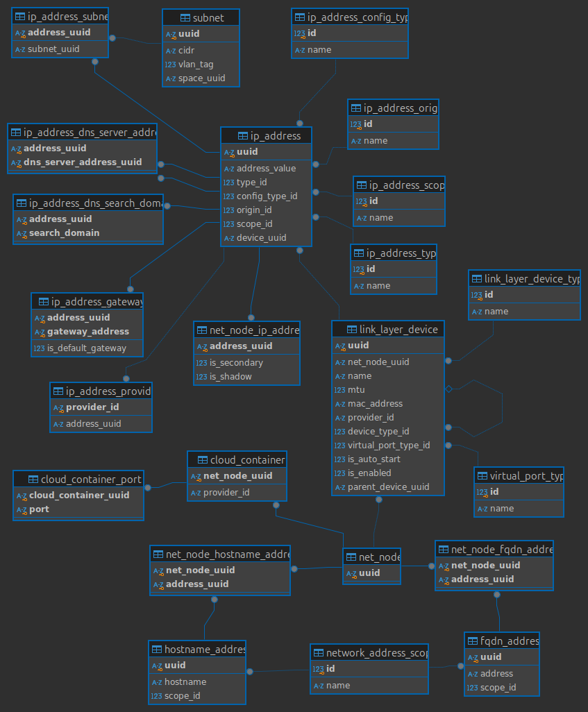Select the is_shadow column in net_node_ip_address
Viewport: 588px width, 712px height.
tap(230, 377)
